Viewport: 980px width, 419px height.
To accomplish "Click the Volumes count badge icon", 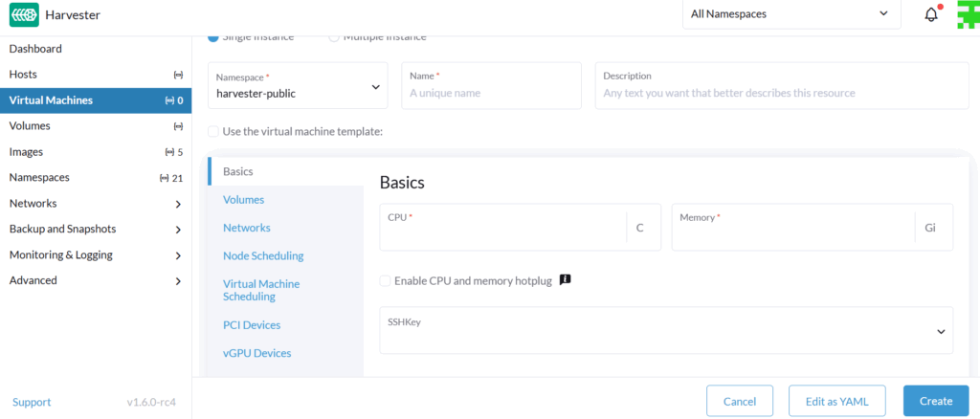I will [x=178, y=126].
